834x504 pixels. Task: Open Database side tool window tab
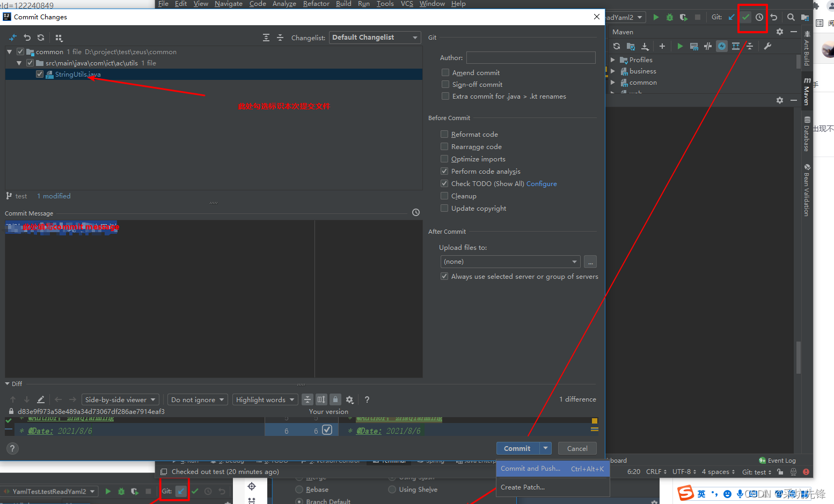(x=807, y=134)
